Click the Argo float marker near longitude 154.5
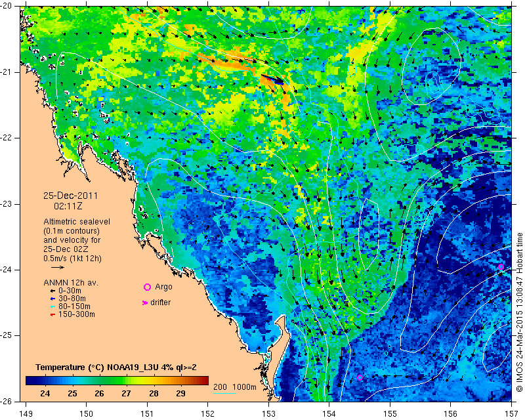 360,378
